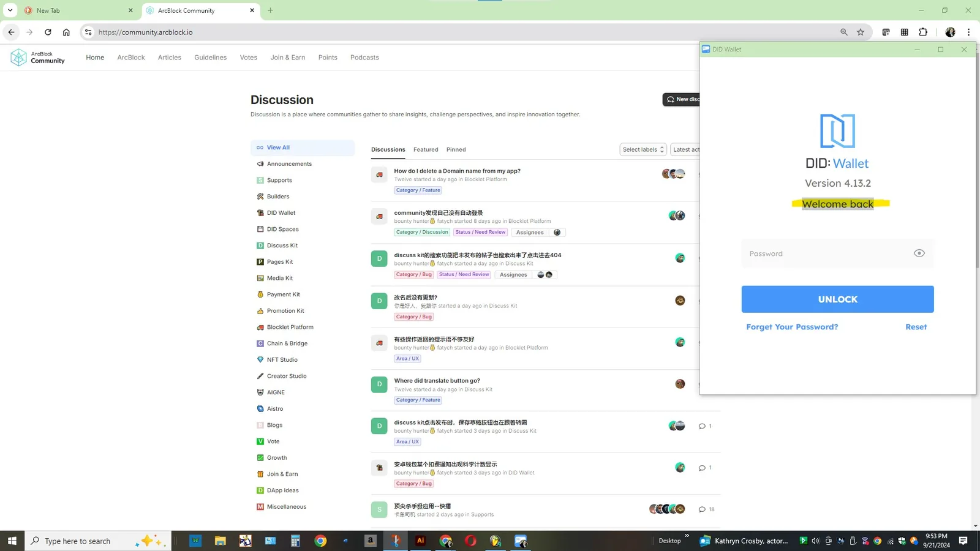Switch to the Featured tab
980x551 pixels.
click(x=426, y=149)
